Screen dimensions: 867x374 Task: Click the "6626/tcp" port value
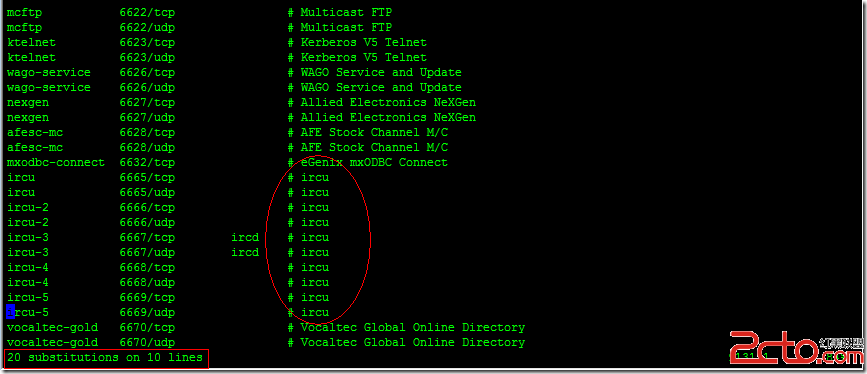pos(147,72)
